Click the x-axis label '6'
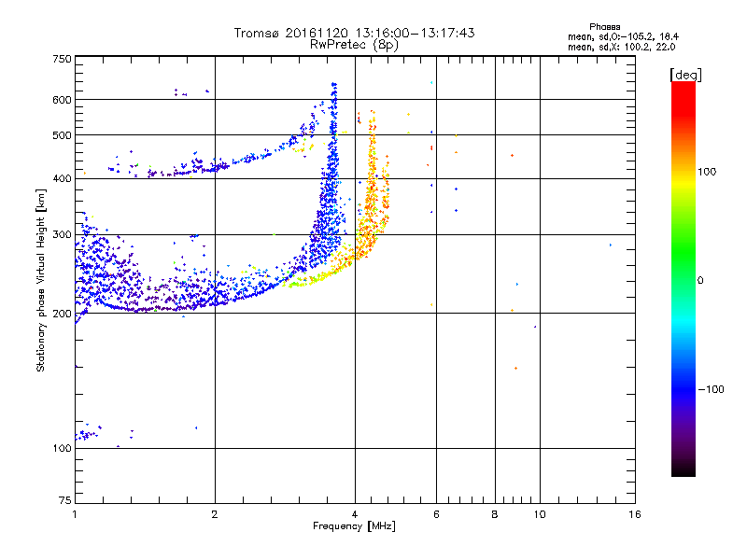The image size is (747, 560). tap(436, 514)
